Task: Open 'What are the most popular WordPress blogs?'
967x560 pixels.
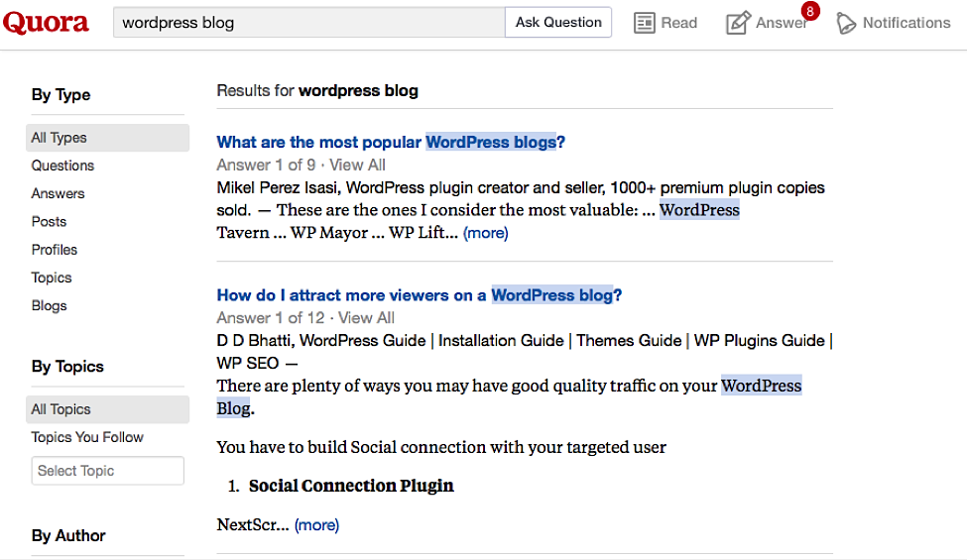Action: [391, 142]
